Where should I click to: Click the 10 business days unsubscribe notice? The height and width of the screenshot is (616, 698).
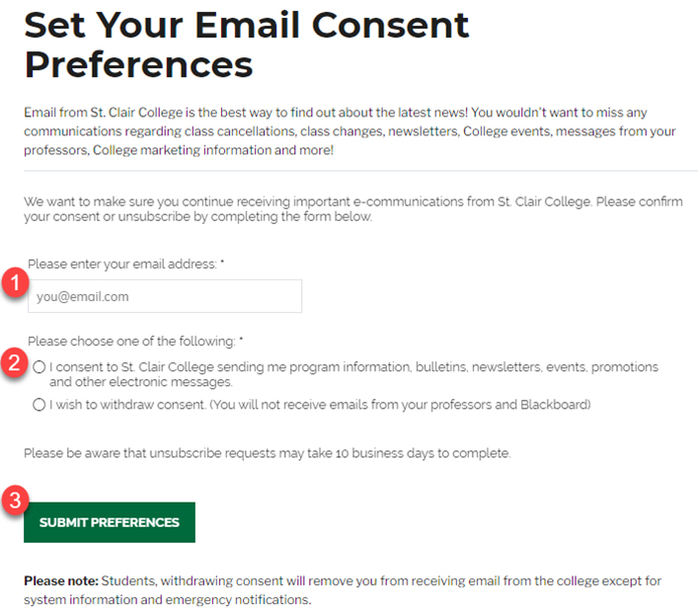(x=267, y=454)
